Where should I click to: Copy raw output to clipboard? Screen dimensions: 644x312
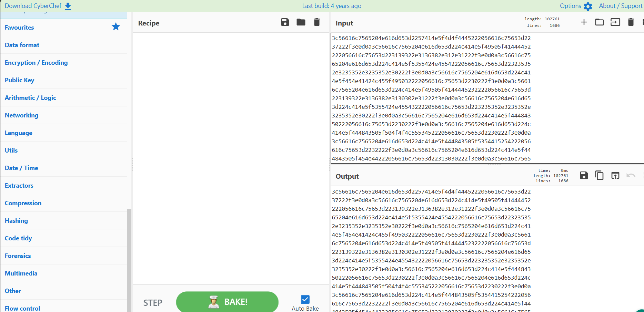point(599,176)
